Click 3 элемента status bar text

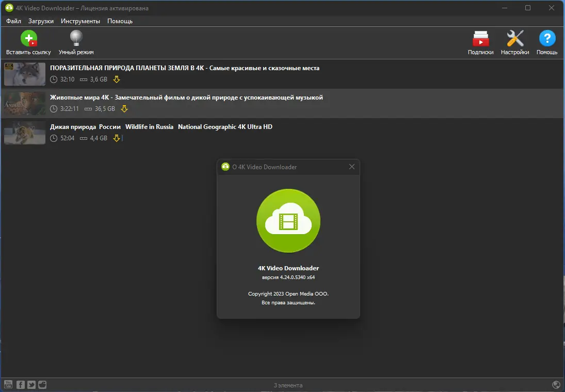[288, 385]
